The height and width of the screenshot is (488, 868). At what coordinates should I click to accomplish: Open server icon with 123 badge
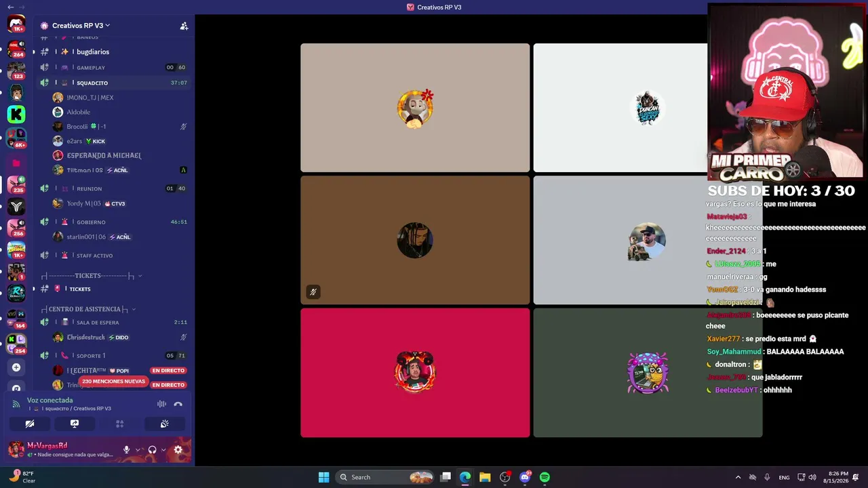coord(16,70)
